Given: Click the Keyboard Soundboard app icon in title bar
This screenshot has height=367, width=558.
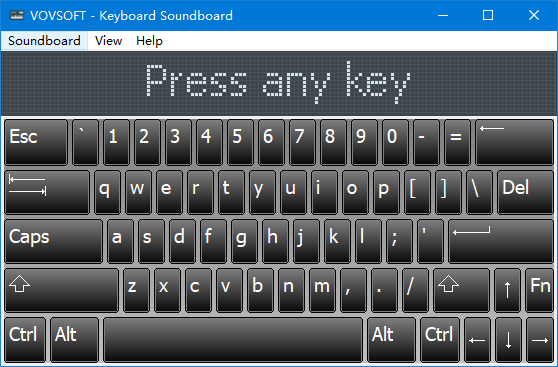Looking at the screenshot, I should [17, 15].
